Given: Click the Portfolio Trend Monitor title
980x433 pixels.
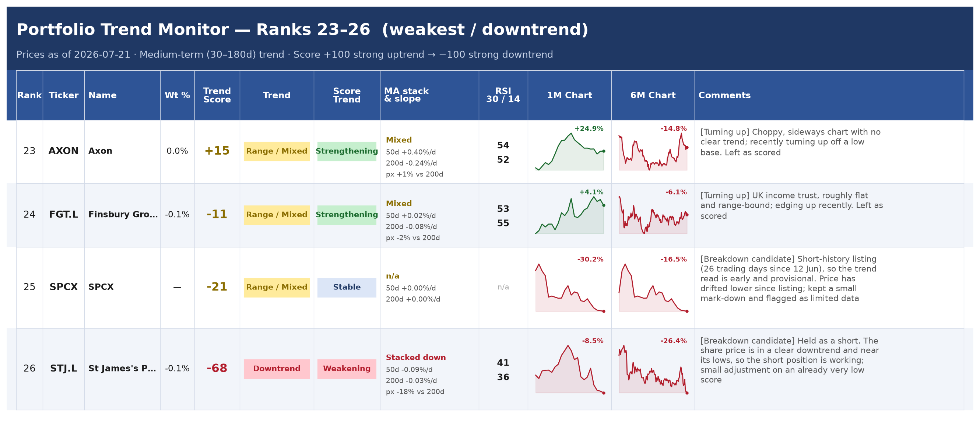Looking at the screenshot, I should [x=302, y=30].
